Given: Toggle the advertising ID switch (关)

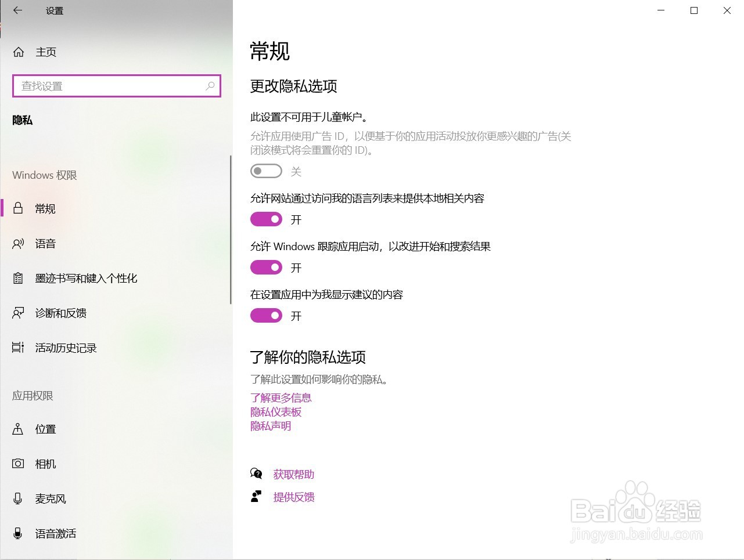Looking at the screenshot, I should [266, 171].
